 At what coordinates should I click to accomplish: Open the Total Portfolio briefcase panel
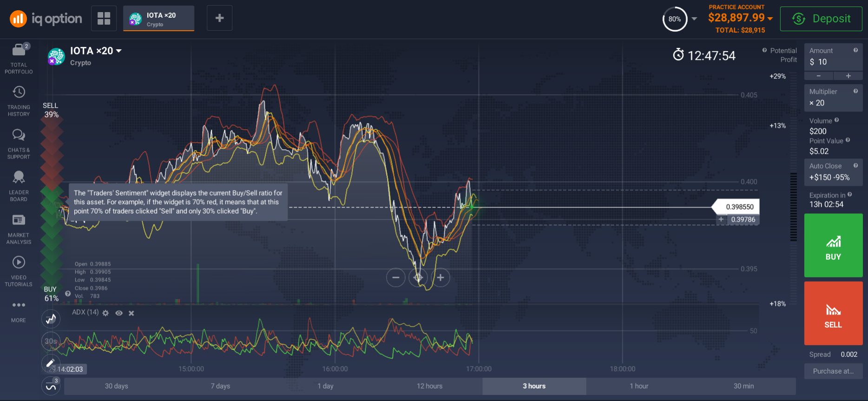pyautogui.click(x=19, y=58)
